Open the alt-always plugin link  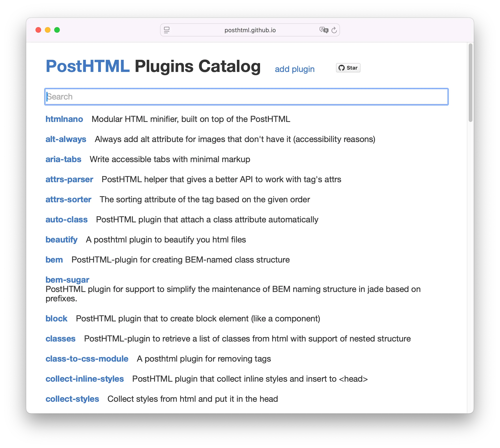coord(66,139)
